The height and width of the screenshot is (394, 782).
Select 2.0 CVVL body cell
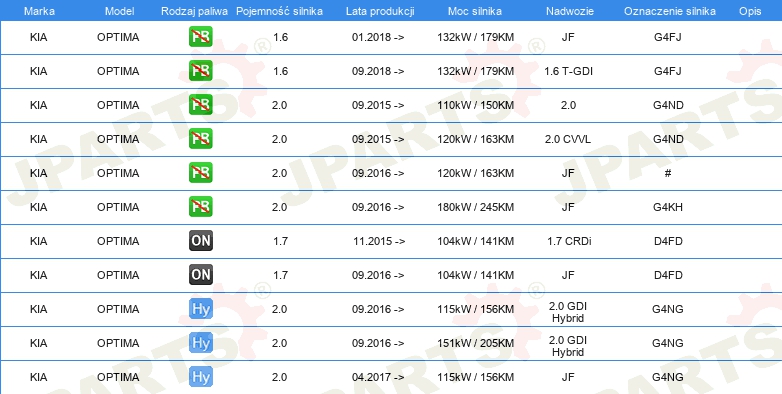coord(568,139)
